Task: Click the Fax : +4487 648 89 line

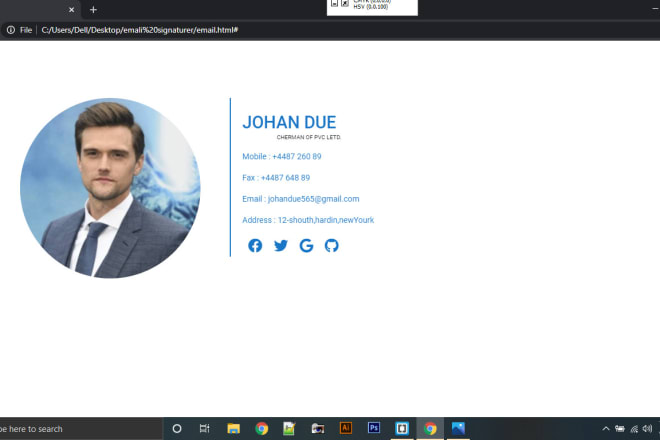Action: tap(276, 178)
